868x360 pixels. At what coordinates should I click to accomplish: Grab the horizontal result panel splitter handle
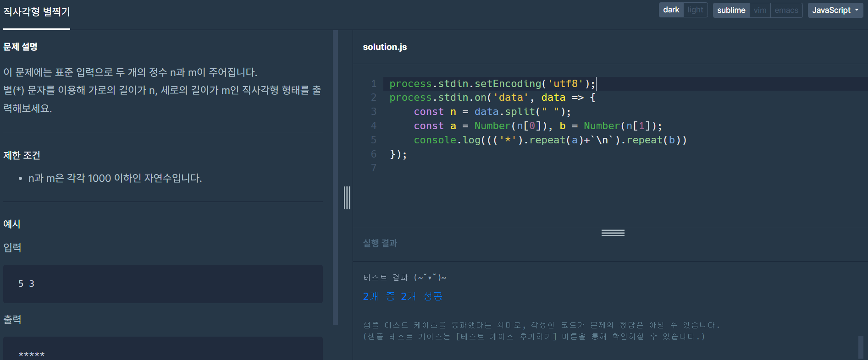[x=613, y=233]
